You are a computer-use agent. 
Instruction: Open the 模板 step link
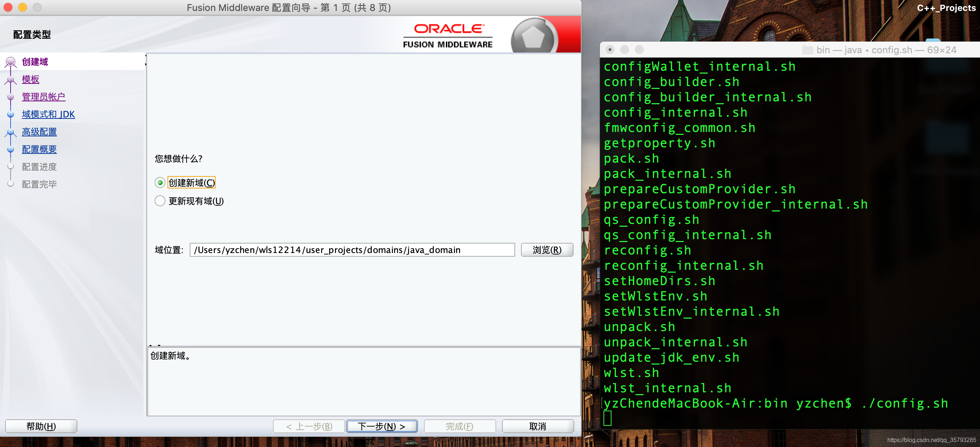(30, 79)
